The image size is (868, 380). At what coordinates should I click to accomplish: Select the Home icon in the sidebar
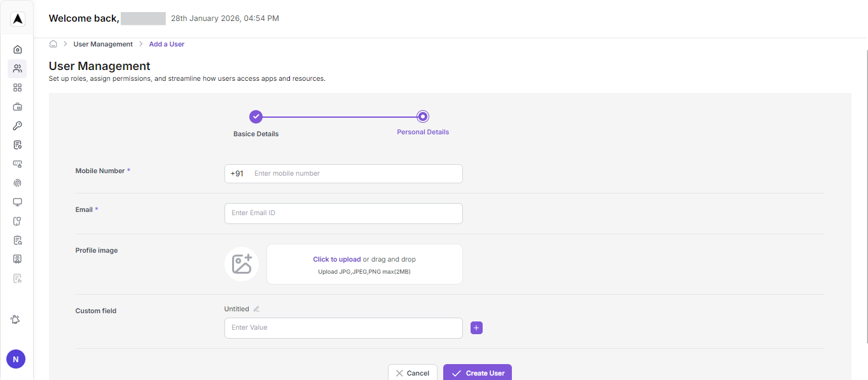coord(17,49)
